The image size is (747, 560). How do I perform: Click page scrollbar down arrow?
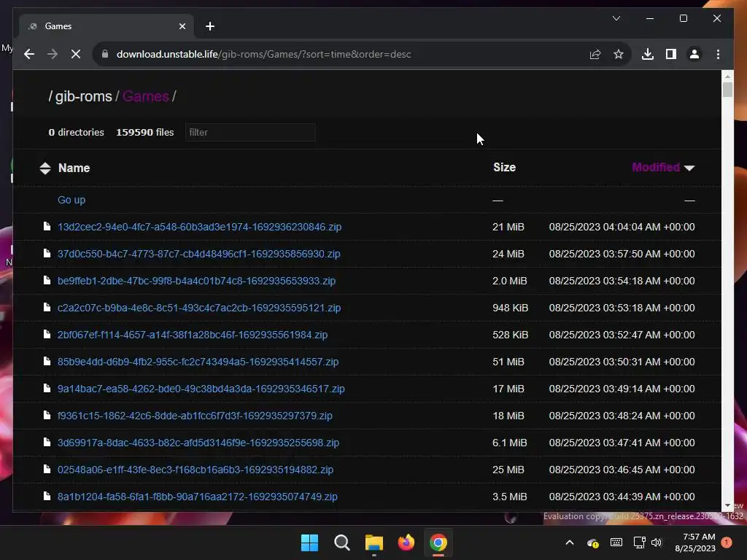click(727, 506)
